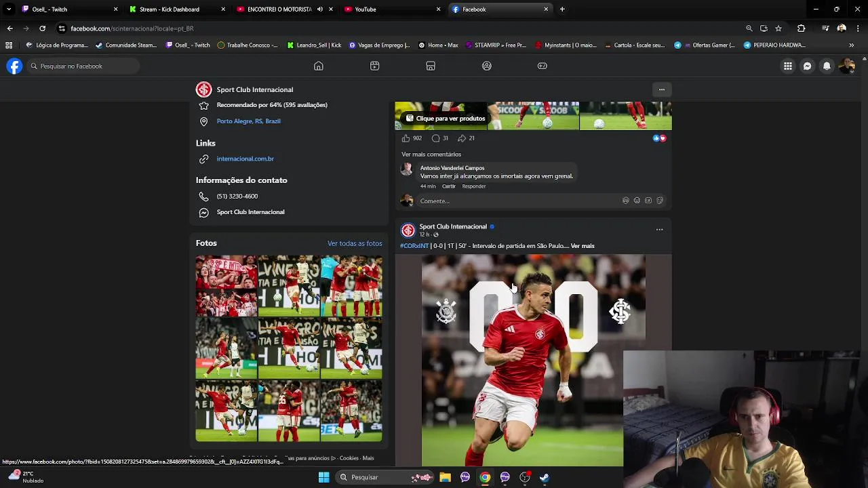
Task: Open bottom-right photo thumbnail in Fotos
Action: tap(351, 411)
